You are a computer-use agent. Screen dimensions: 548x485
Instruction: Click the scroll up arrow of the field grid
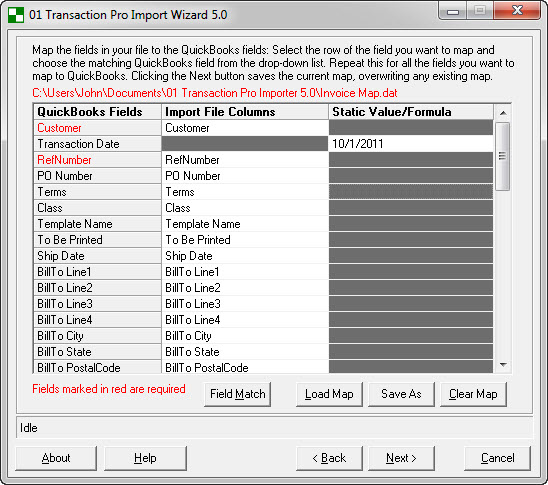click(x=503, y=113)
